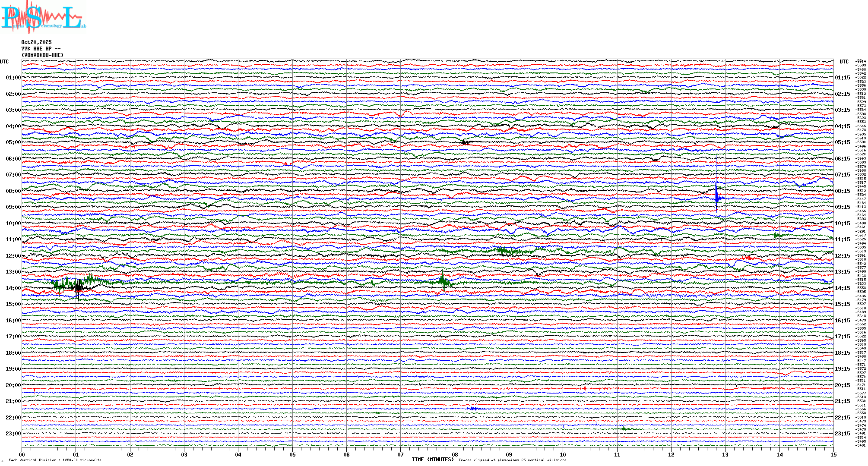Select the 12:15 time marker on right

(842, 256)
